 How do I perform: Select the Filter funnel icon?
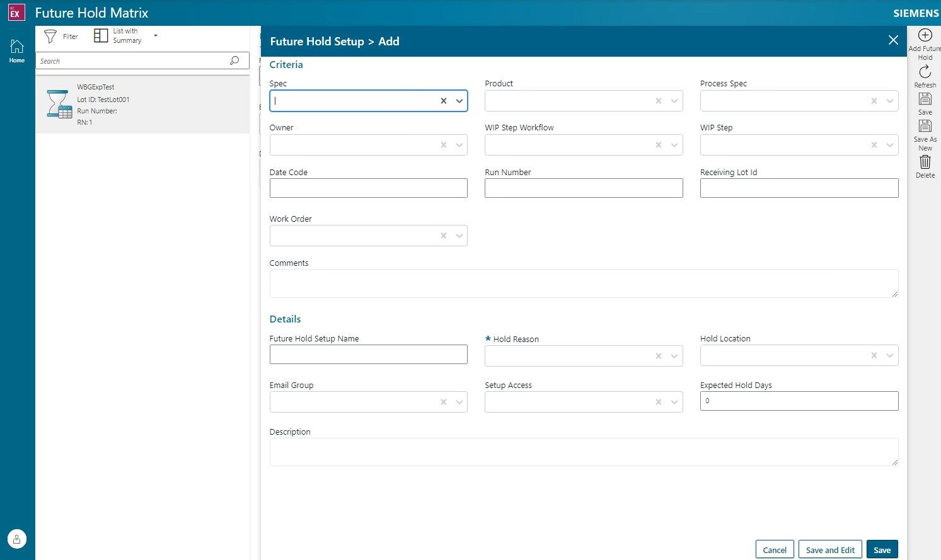pos(50,36)
